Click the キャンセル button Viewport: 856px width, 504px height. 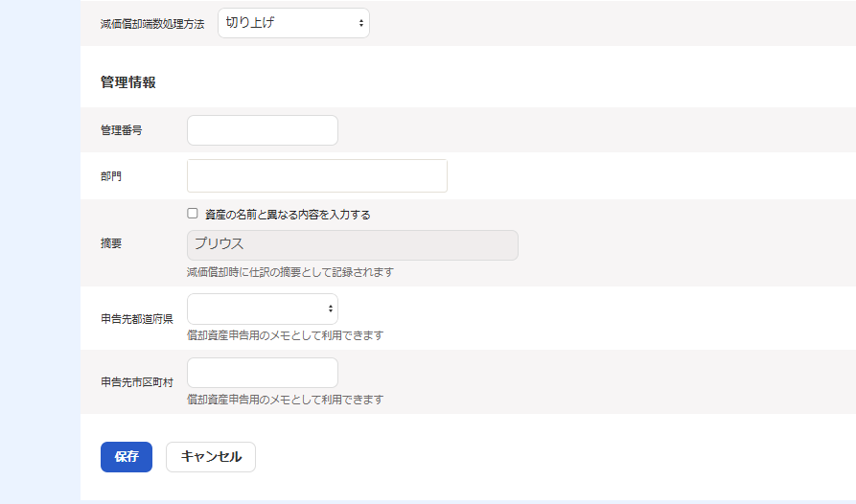point(211,457)
